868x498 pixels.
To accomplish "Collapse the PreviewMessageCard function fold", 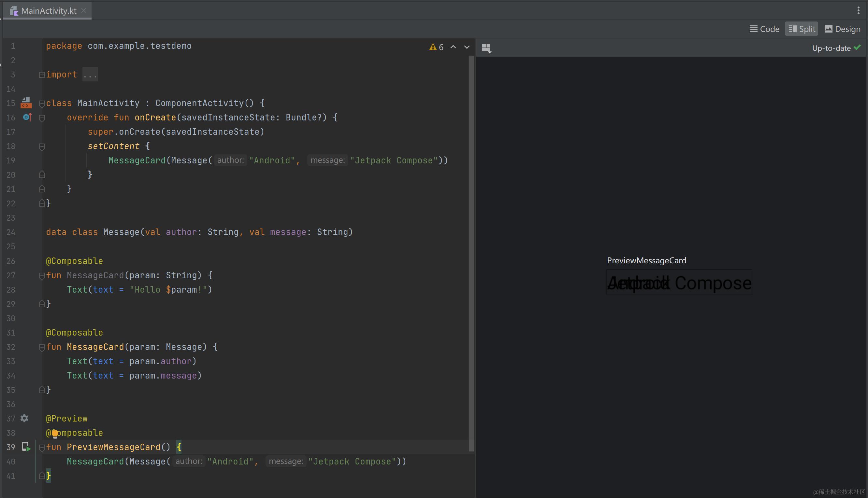I will [42, 447].
